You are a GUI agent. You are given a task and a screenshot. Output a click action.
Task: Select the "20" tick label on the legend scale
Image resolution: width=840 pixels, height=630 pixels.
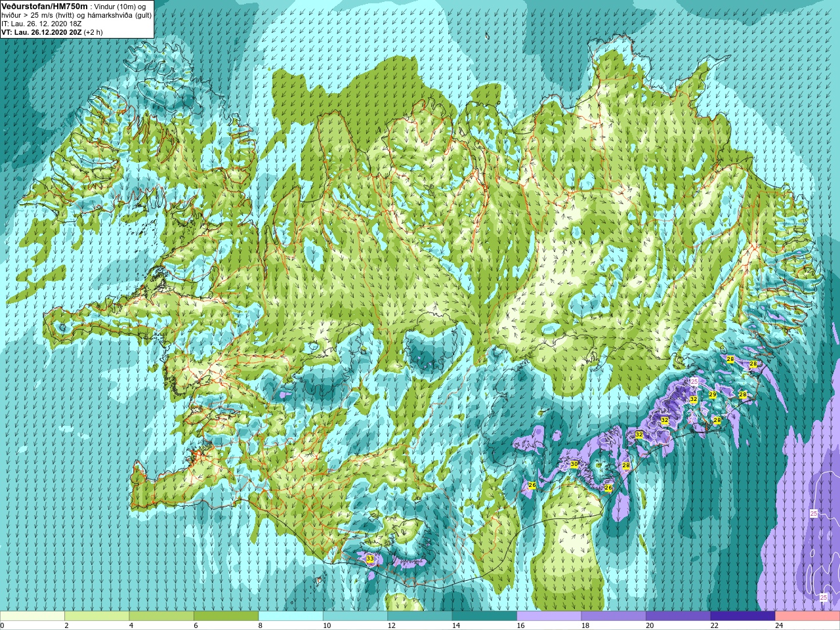click(x=650, y=625)
